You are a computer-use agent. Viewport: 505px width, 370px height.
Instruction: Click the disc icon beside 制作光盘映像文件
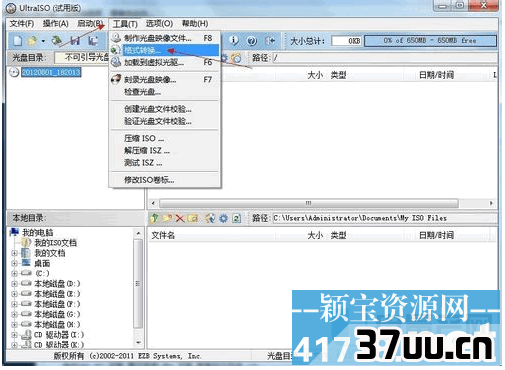pos(116,38)
